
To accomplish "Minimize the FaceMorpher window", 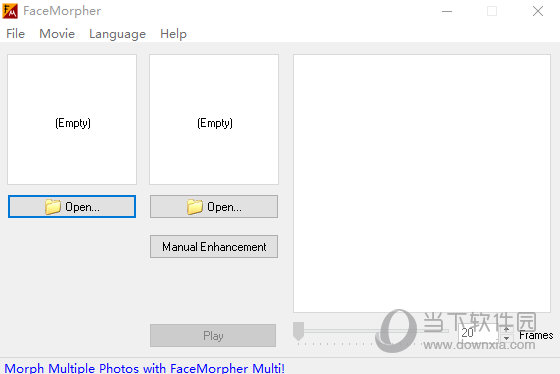I will 447,11.
